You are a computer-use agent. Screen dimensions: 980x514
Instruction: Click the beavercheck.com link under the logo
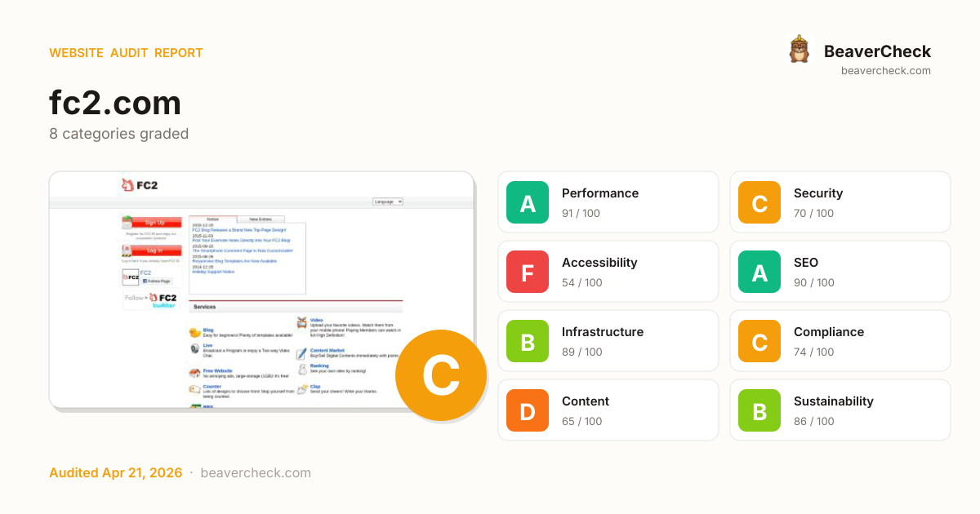coord(885,71)
